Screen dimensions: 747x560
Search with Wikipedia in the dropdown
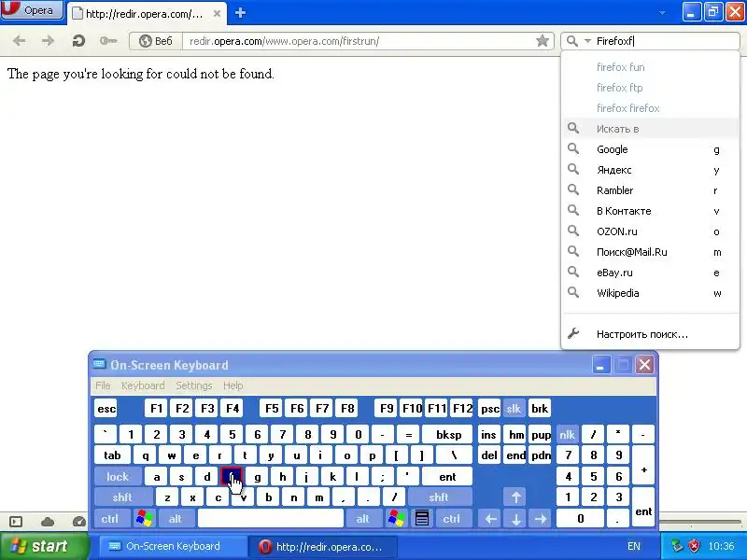(x=651, y=293)
